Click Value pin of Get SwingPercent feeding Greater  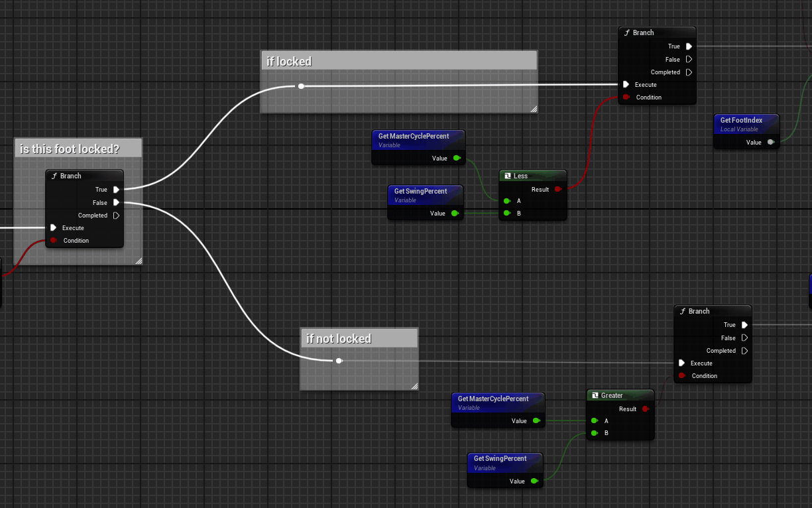(x=534, y=481)
